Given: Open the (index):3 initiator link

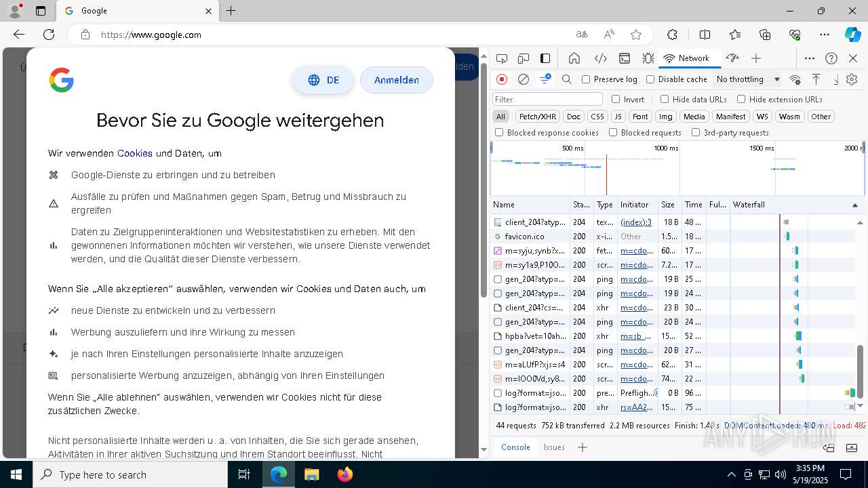Looking at the screenshot, I should tap(636, 222).
